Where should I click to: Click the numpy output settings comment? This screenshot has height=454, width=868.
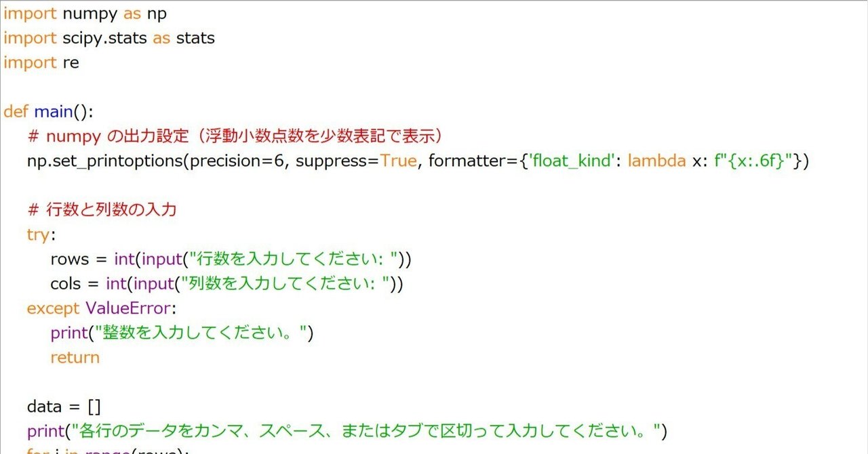pos(236,136)
